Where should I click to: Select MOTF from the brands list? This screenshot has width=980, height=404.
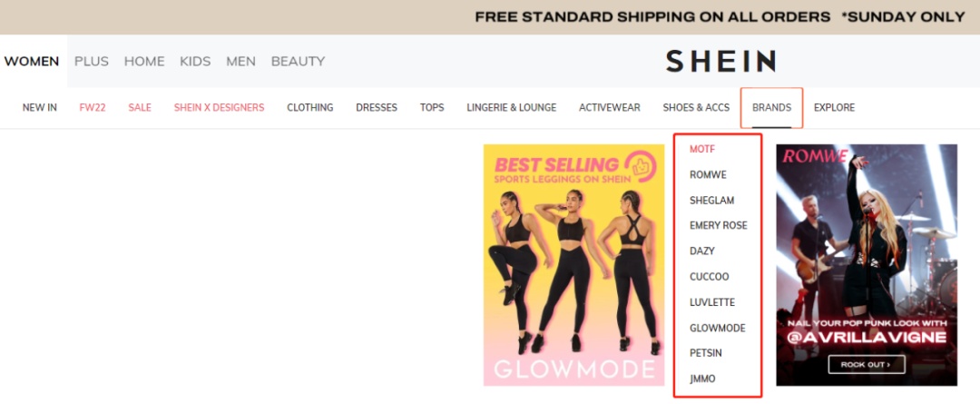(x=702, y=149)
